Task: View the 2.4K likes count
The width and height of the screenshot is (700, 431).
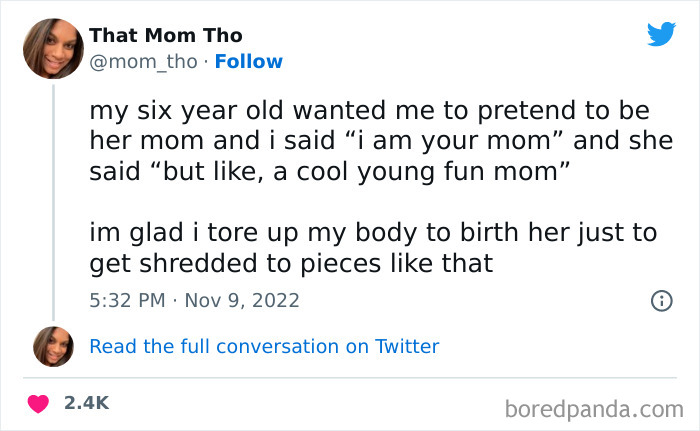Action: pyautogui.click(x=86, y=403)
